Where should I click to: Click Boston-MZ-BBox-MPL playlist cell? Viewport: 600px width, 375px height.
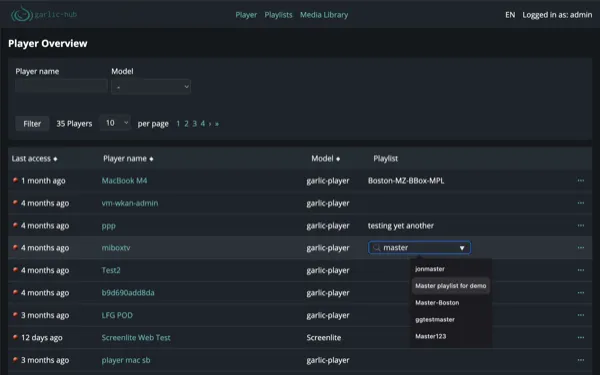(406, 180)
